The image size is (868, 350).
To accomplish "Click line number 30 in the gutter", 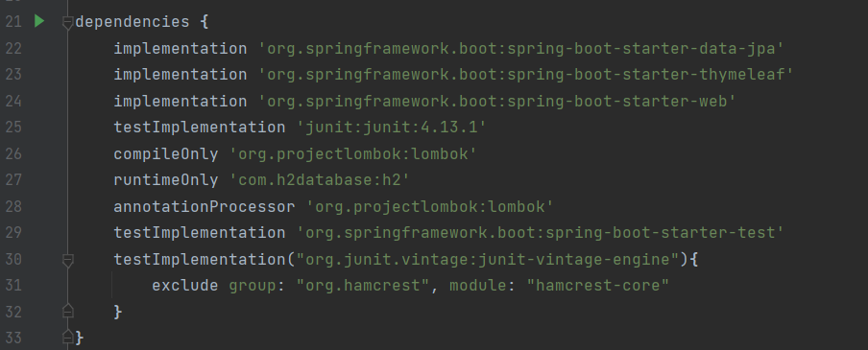I will tap(13, 259).
